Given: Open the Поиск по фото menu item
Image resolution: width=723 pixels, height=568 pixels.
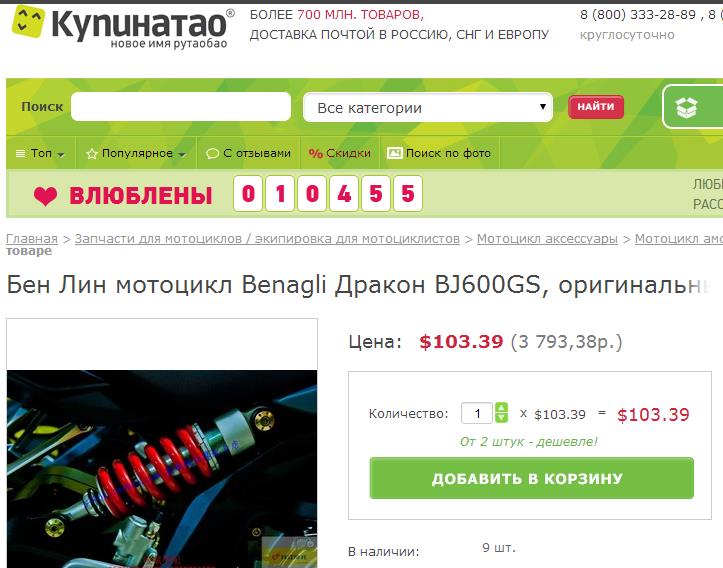Looking at the screenshot, I should [439, 153].
